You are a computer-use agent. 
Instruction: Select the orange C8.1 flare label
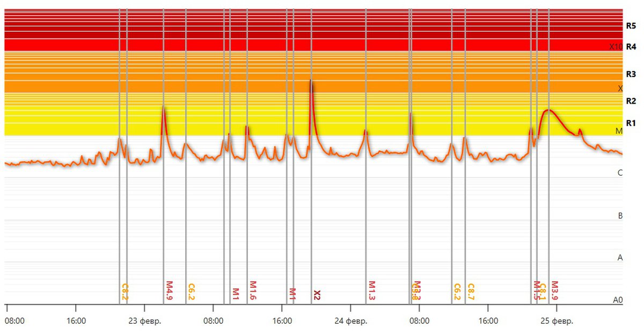(x=543, y=292)
